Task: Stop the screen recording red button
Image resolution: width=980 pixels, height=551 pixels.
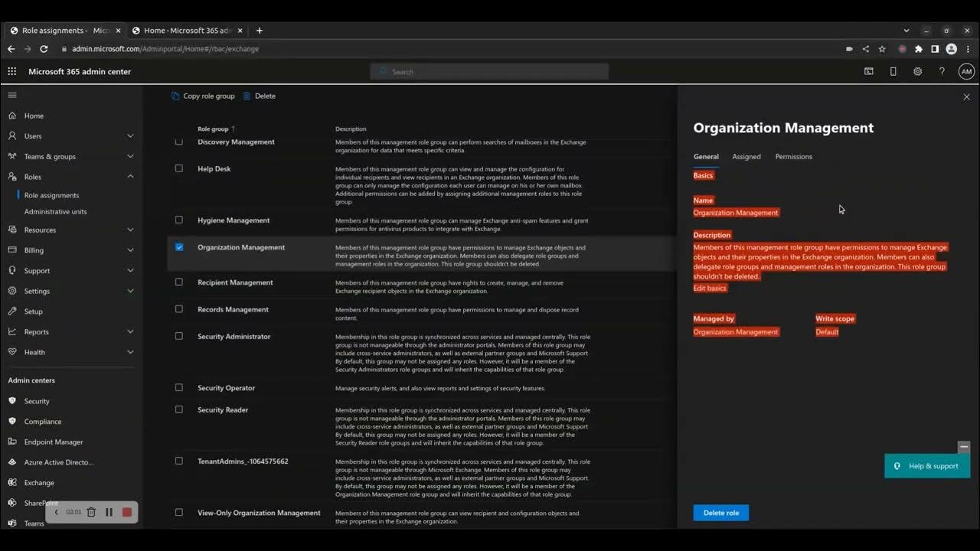Action: click(127, 512)
